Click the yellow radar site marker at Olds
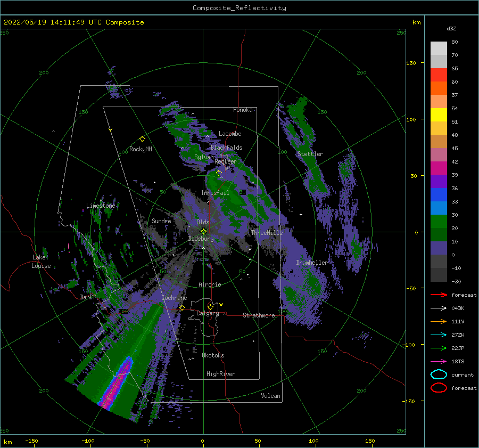The height and width of the screenshot is (448, 479). point(203,232)
